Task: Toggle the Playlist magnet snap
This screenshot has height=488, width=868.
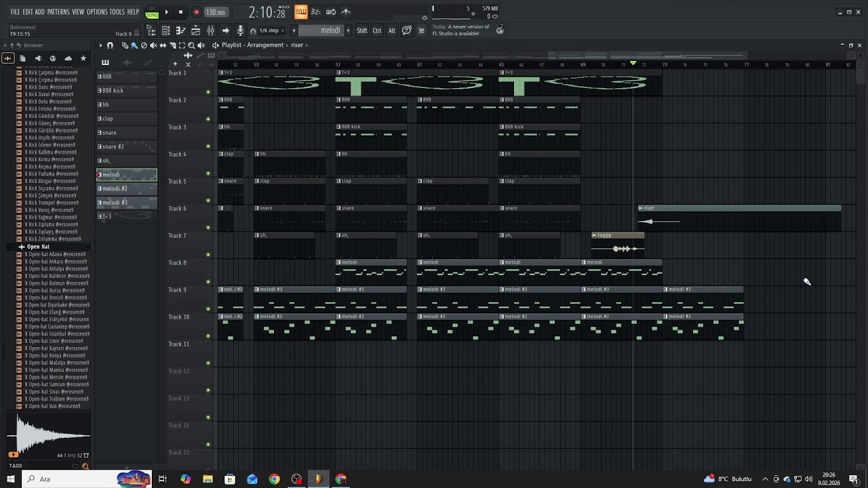Action: (110, 45)
